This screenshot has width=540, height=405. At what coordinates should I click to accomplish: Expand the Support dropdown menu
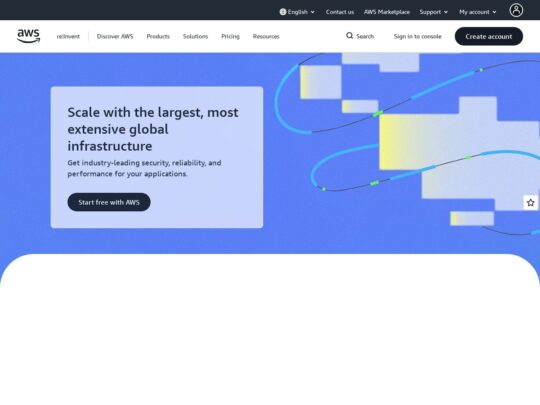[x=434, y=12]
